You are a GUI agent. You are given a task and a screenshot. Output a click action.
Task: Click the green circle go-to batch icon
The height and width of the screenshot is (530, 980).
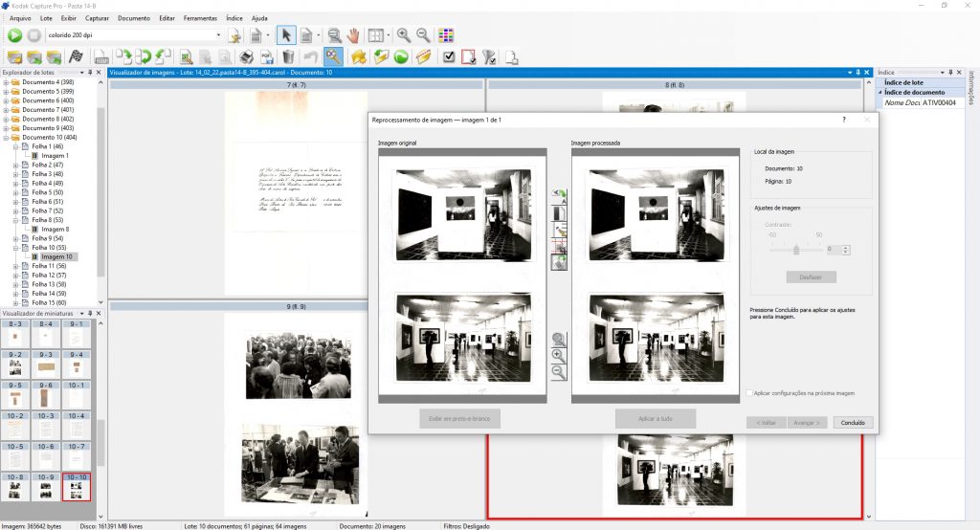click(x=401, y=56)
